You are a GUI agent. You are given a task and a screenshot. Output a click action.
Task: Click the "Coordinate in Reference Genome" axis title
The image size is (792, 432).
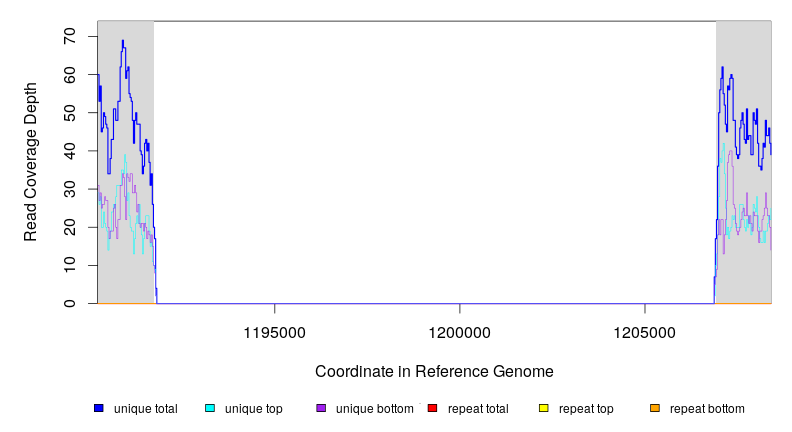434,371
